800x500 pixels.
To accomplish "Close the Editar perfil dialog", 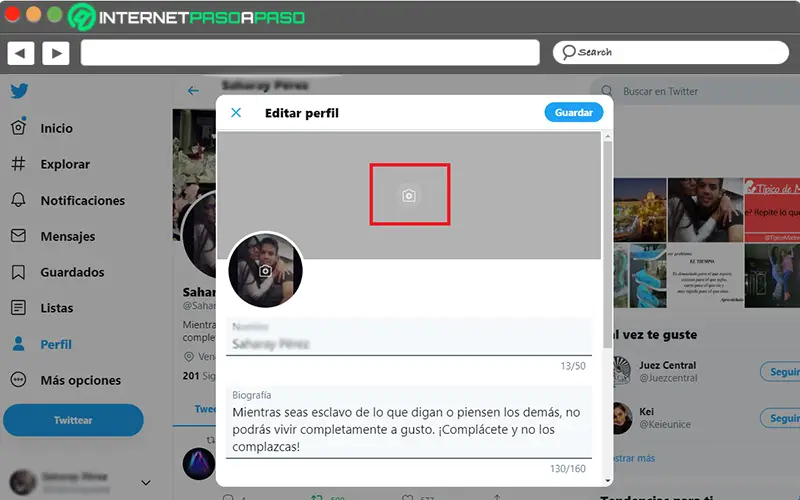I will point(236,113).
